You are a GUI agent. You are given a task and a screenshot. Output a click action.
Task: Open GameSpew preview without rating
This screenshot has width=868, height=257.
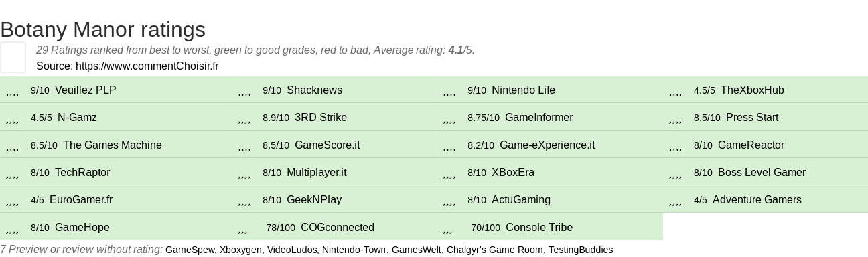tap(190, 250)
